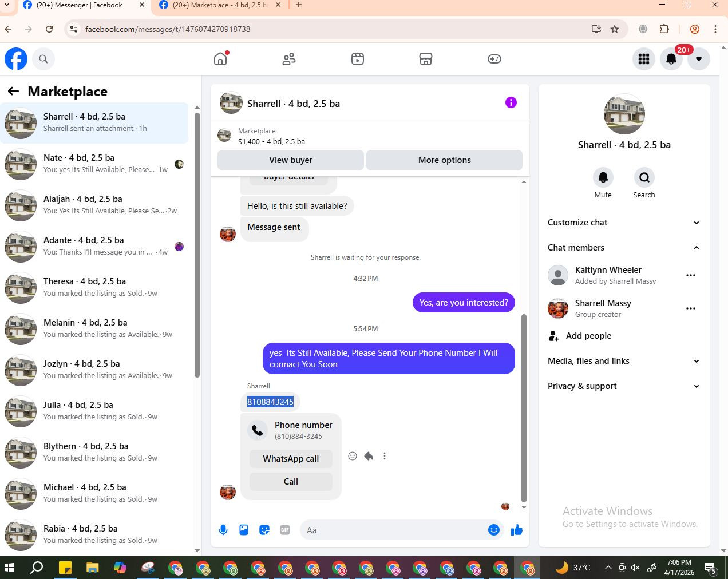Screen dimensions: 728x579
Task: Open Chrome three-dot menu
Action: (715, 29)
